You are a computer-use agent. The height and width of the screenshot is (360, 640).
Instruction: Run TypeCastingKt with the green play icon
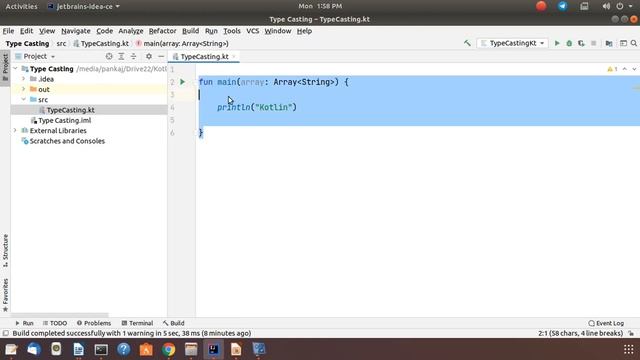click(557, 43)
